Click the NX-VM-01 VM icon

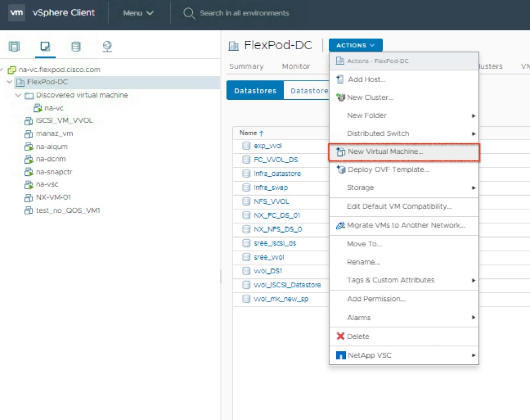[x=29, y=197]
